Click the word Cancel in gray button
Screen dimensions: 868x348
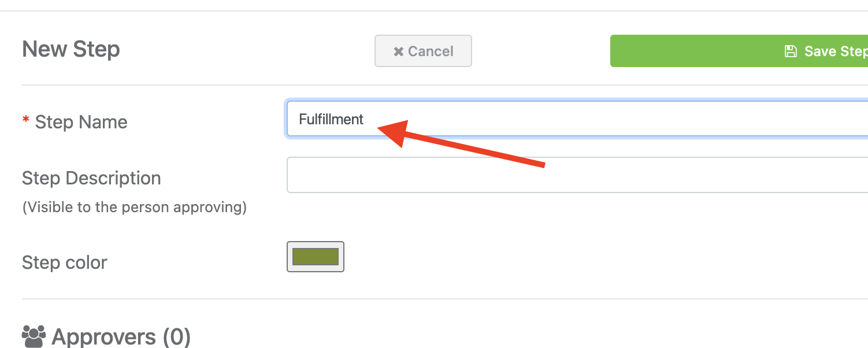point(431,51)
